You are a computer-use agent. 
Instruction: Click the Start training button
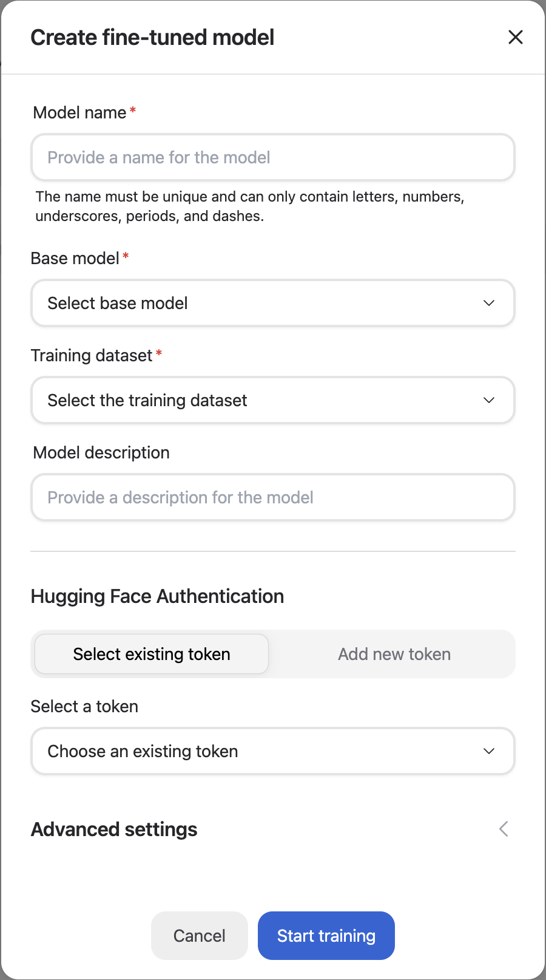[x=326, y=936]
